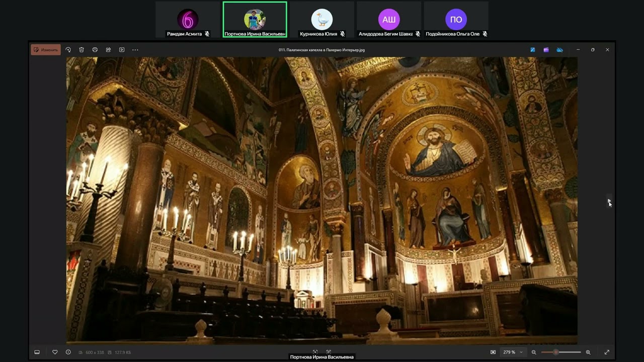Enter full screen with the expand arrows icon
This screenshot has width=644, height=362.
[607, 352]
